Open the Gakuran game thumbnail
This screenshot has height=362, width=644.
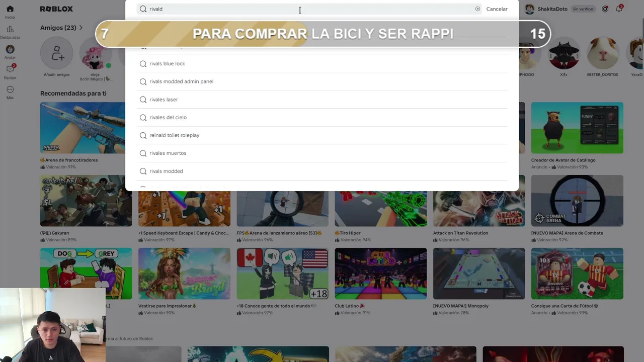(x=86, y=201)
